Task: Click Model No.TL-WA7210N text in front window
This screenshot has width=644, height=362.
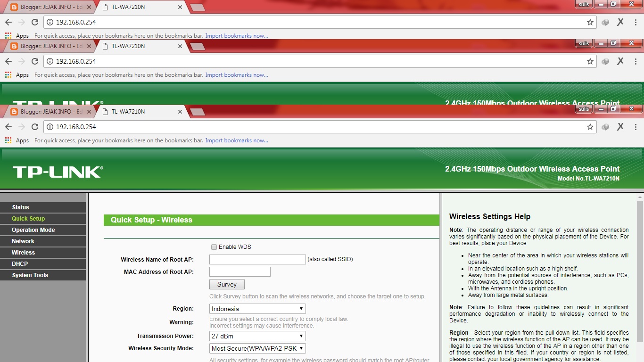Action: tap(588, 179)
